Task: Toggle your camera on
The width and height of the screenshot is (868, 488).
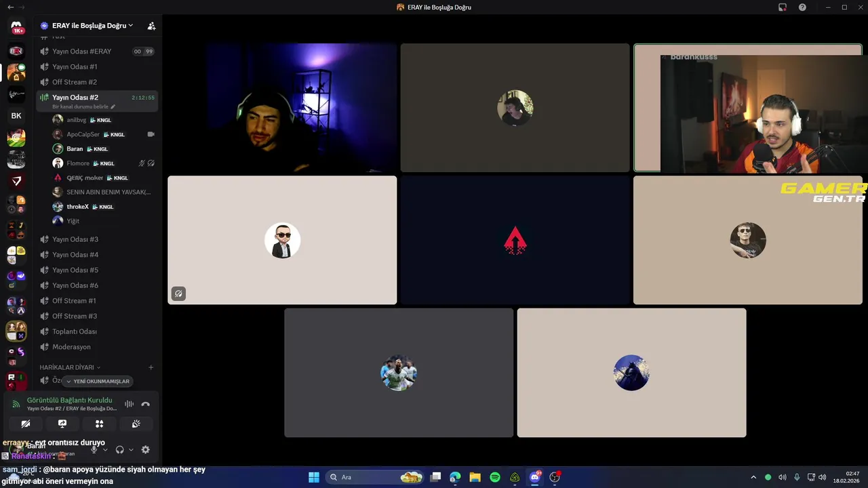Action: (x=26, y=424)
